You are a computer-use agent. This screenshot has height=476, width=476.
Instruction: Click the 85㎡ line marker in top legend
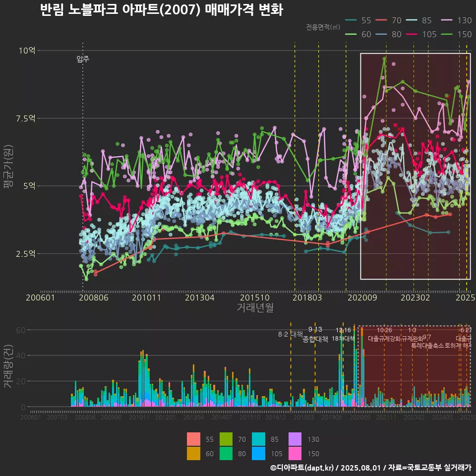[412, 20]
